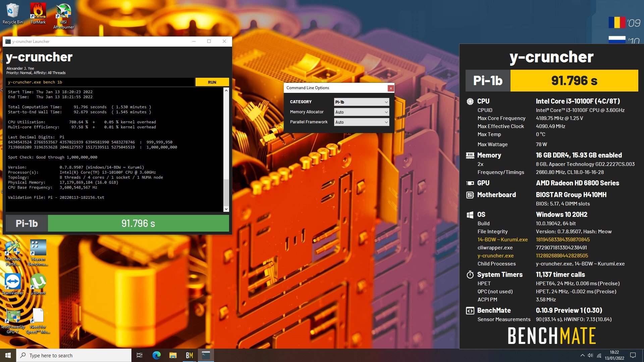This screenshot has height=362, width=644.
Task: Click the AMD Radeon HD 6800 Series text
Action: pos(578,183)
